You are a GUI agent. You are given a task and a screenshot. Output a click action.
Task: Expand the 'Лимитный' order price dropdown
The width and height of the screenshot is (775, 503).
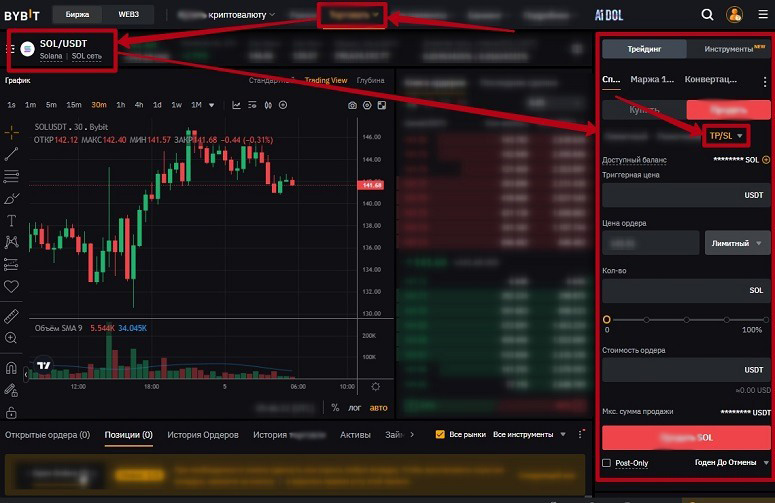(737, 243)
